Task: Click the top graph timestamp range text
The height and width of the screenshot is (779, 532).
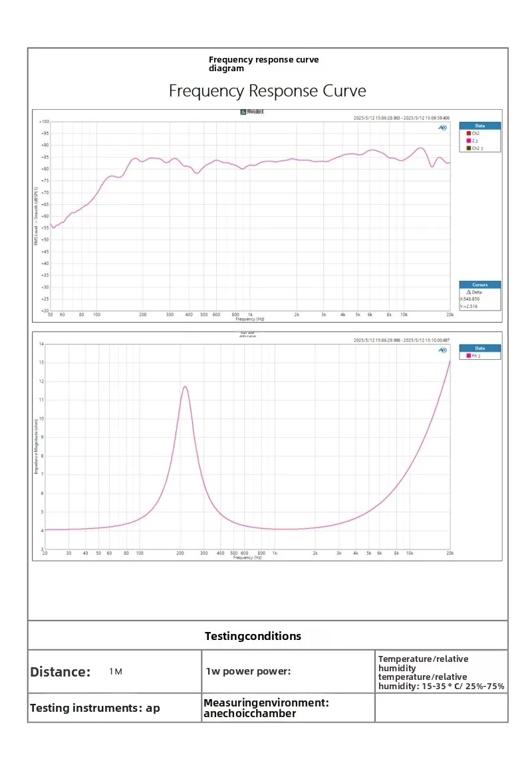Action: click(x=402, y=118)
